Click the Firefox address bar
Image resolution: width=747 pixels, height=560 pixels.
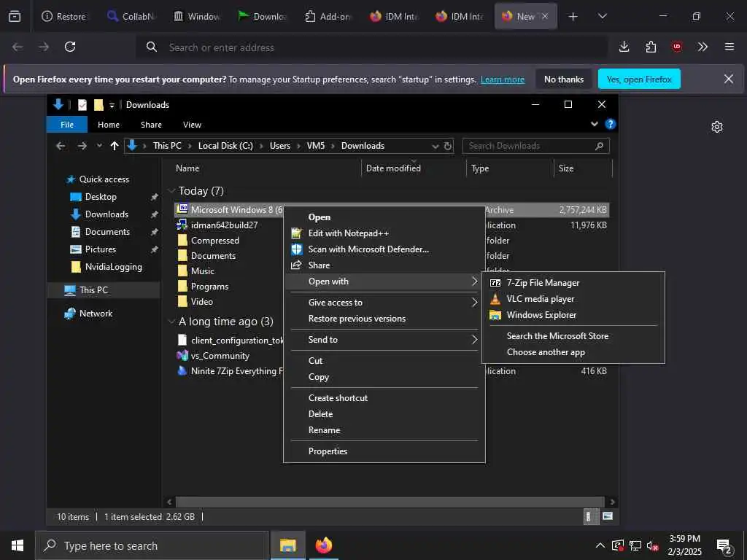pos(371,47)
